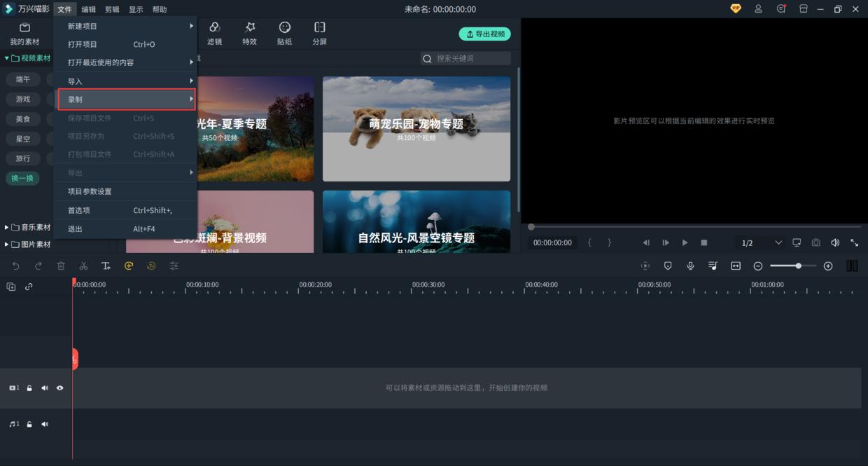Click the zoom-to-fit timeline icon
The height and width of the screenshot is (466, 868).
[736, 266]
